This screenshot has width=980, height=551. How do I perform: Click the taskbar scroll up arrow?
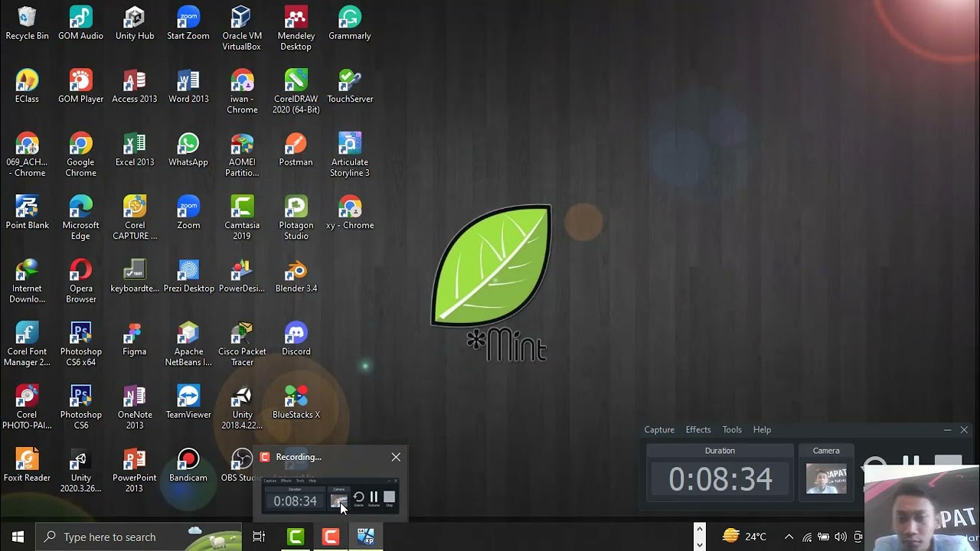[699, 529]
